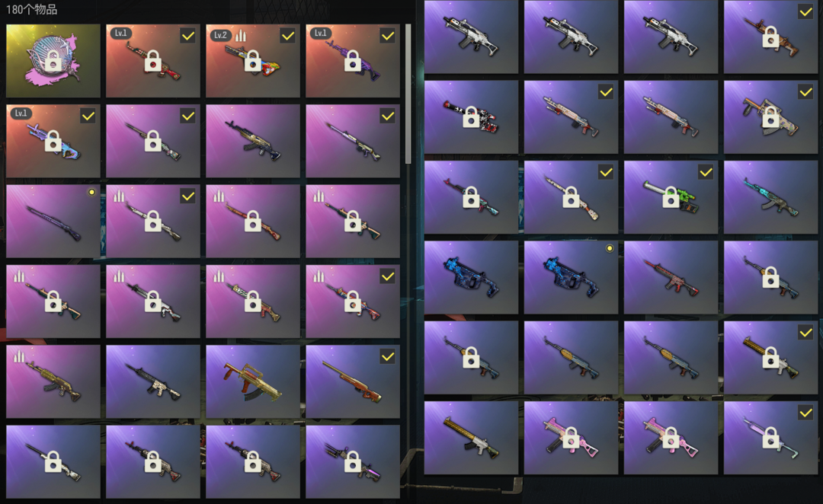Toggle checkmark on the purple Lv.1 rifle
This screenshot has width=823, height=504.
point(387,37)
